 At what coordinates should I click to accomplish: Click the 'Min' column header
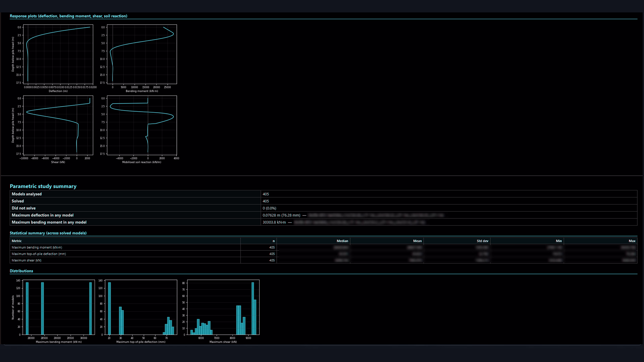[559, 241]
